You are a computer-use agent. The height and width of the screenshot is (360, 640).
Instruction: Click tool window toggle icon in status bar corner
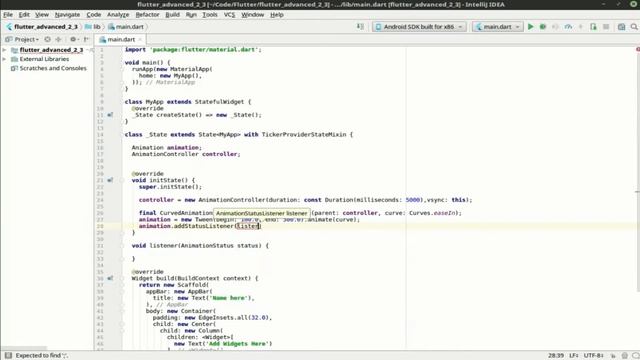(x=8, y=356)
